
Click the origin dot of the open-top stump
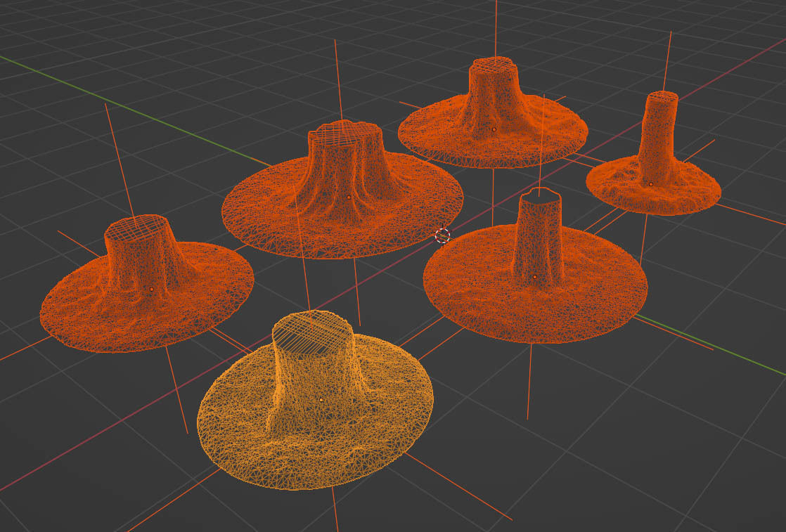click(535, 276)
